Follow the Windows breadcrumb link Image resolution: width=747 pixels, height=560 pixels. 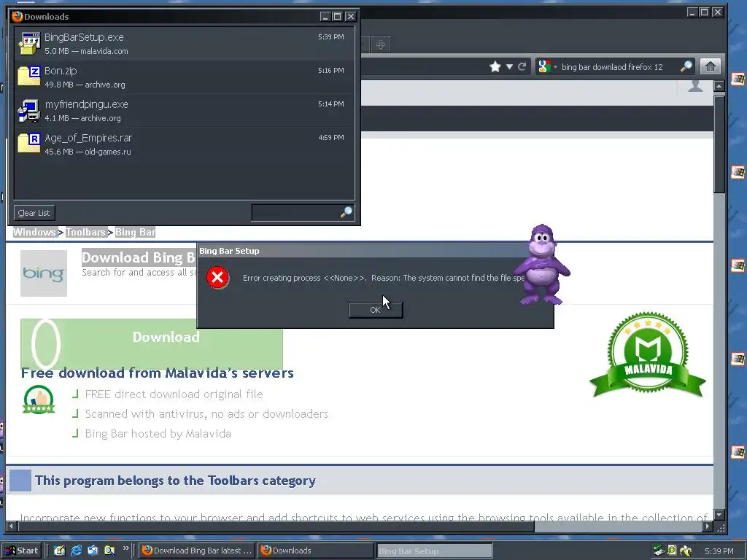coord(34,233)
